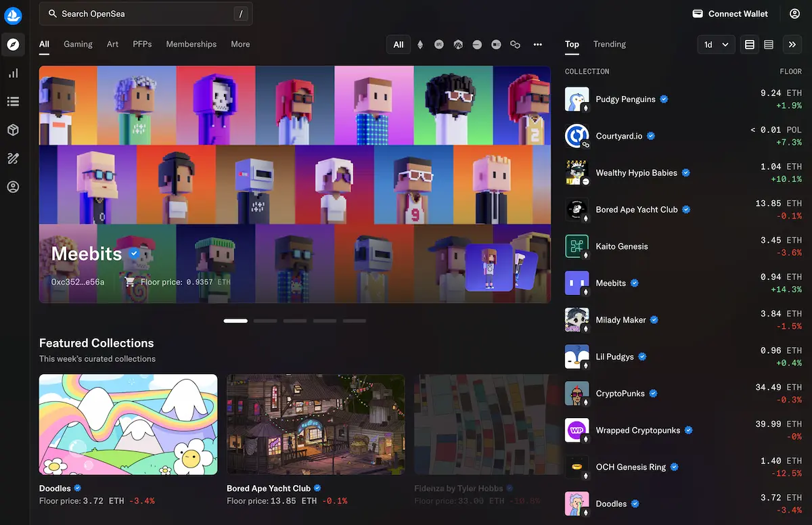The height and width of the screenshot is (525, 812).
Task: Select the All chains filter
Action: click(399, 45)
